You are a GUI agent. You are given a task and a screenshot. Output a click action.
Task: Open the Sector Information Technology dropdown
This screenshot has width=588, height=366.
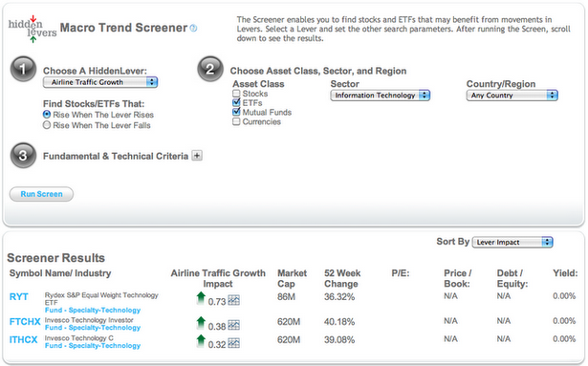tap(381, 96)
